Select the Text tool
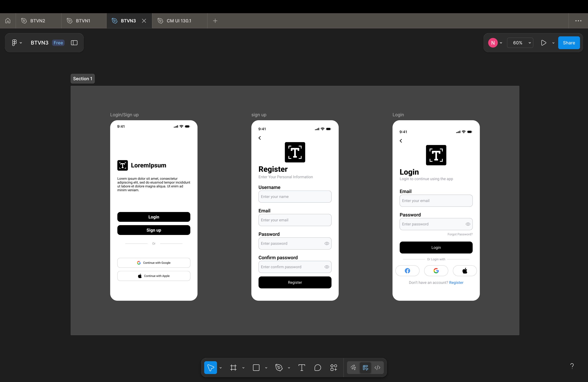Image resolution: width=588 pixels, height=382 pixels. 302,367
